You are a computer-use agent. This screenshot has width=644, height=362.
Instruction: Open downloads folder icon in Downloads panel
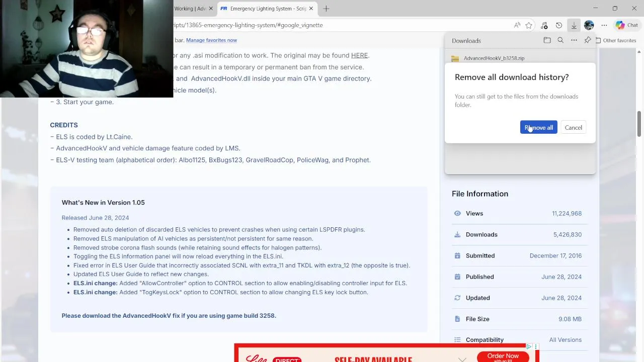[x=547, y=40]
